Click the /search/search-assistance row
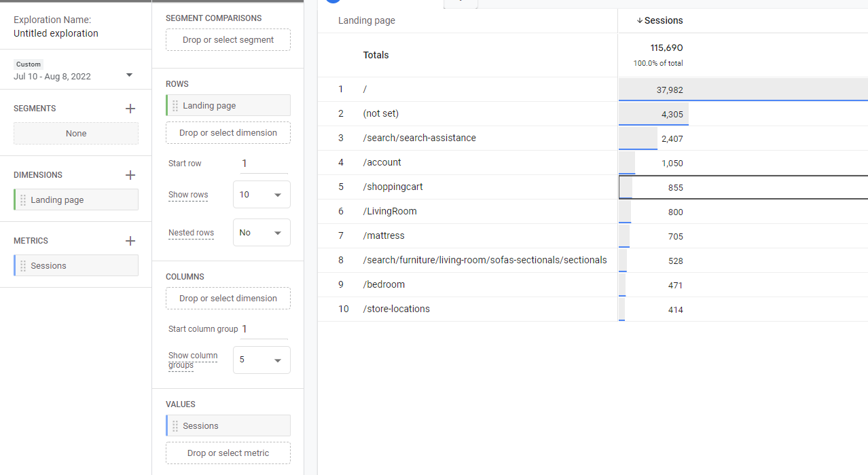Viewport: 868px width, 475px height. tap(419, 138)
